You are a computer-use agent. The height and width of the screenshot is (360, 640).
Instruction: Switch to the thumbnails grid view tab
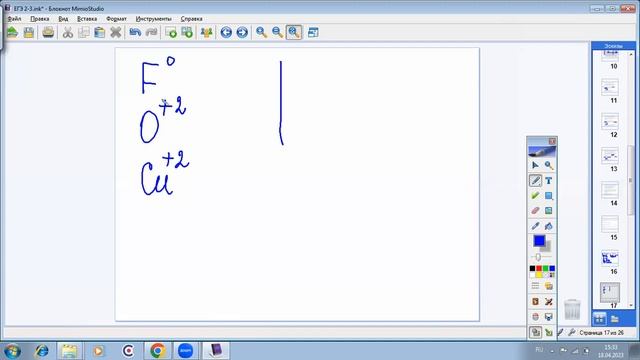coord(600,318)
